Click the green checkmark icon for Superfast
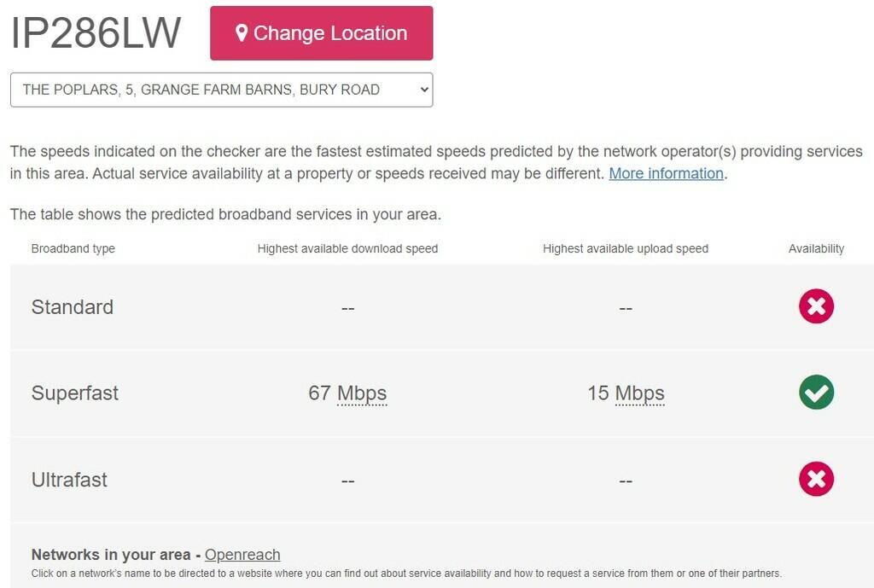Screen dimensions: 874x588 coord(816,393)
